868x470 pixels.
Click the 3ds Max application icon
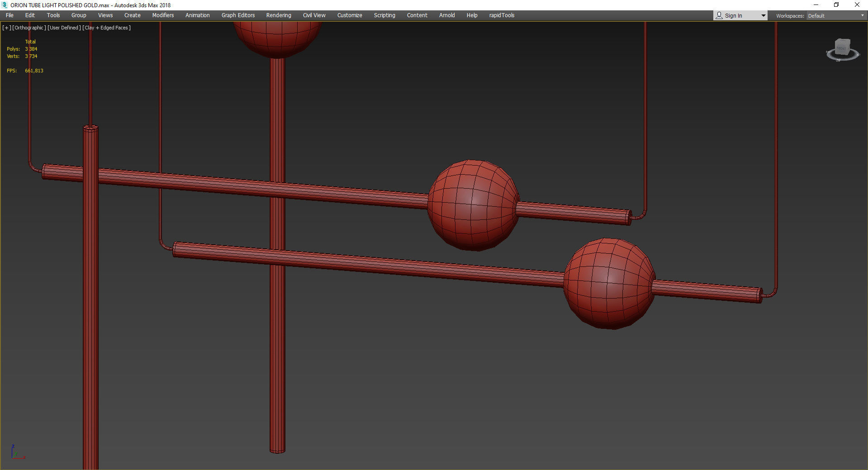point(5,5)
